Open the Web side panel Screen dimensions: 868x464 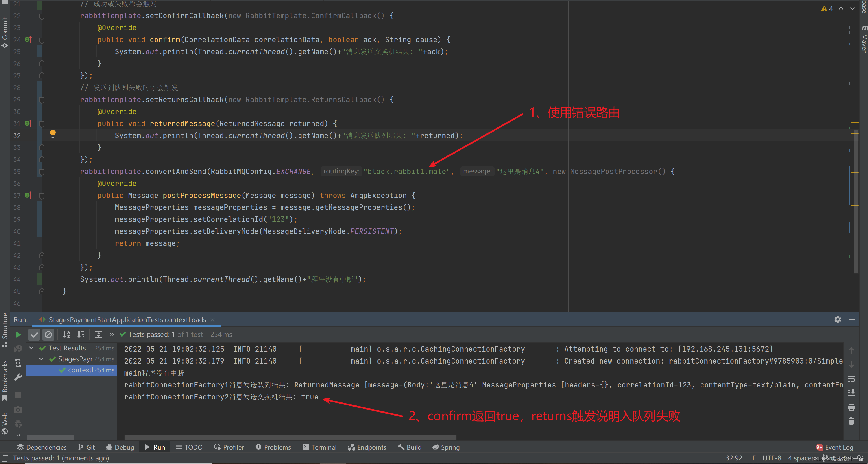click(5, 423)
